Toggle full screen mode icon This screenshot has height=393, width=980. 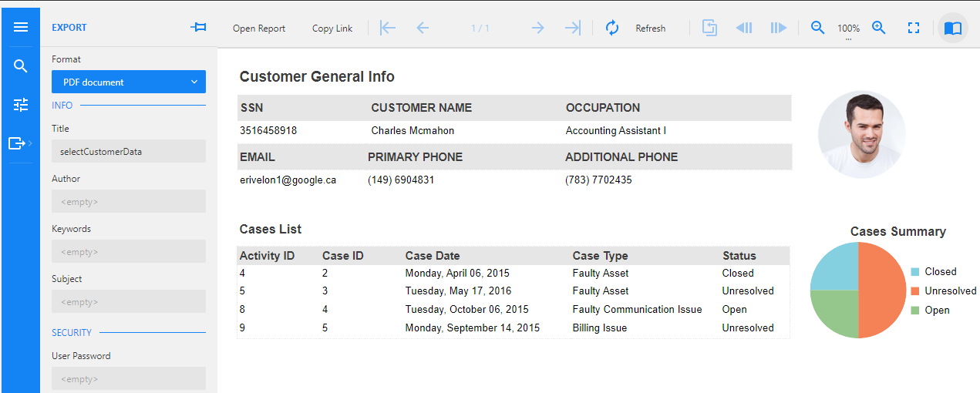coord(914,28)
